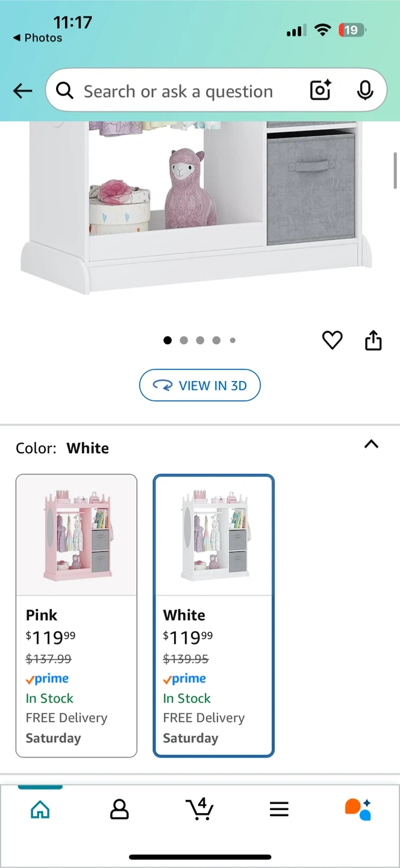Open the account profile tab

coord(119,809)
